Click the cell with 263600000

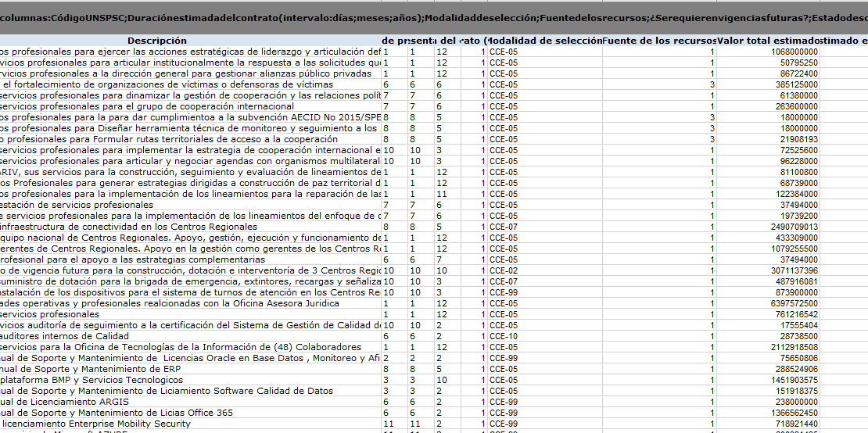pos(769,106)
